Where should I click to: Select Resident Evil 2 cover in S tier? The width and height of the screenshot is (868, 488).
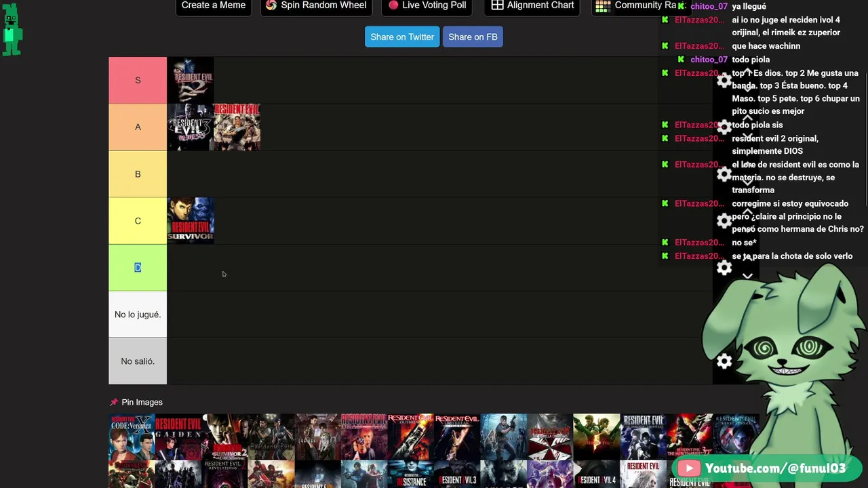click(x=191, y=80)
